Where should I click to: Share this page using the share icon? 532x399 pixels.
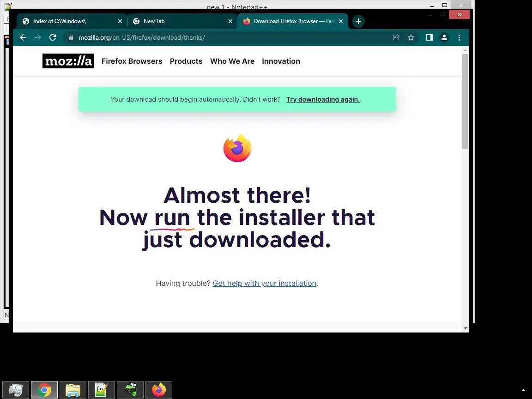pos(396,38)
